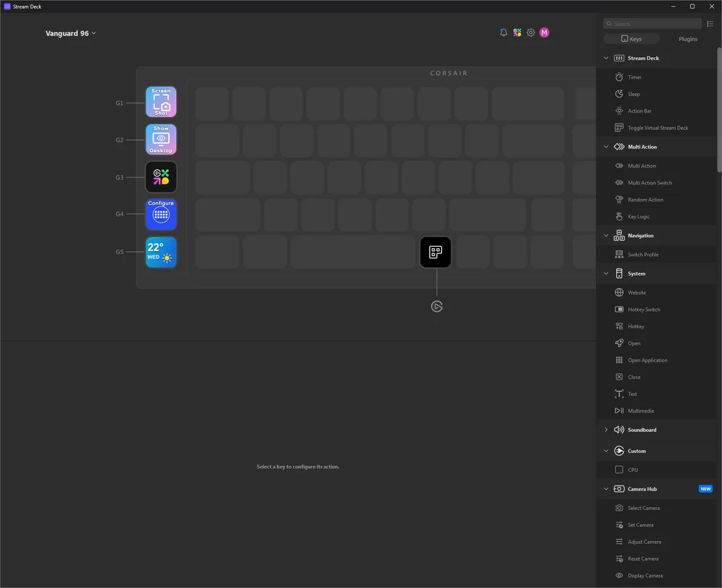The image size is (722, 588).
Task: Open the Configure key on G4
Action: coord(160,214)
